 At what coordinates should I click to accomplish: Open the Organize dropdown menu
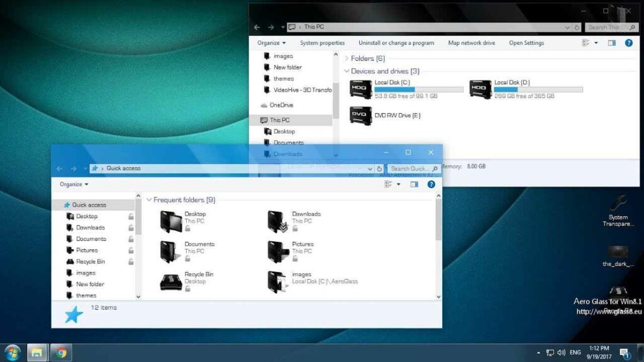(270, 42)
